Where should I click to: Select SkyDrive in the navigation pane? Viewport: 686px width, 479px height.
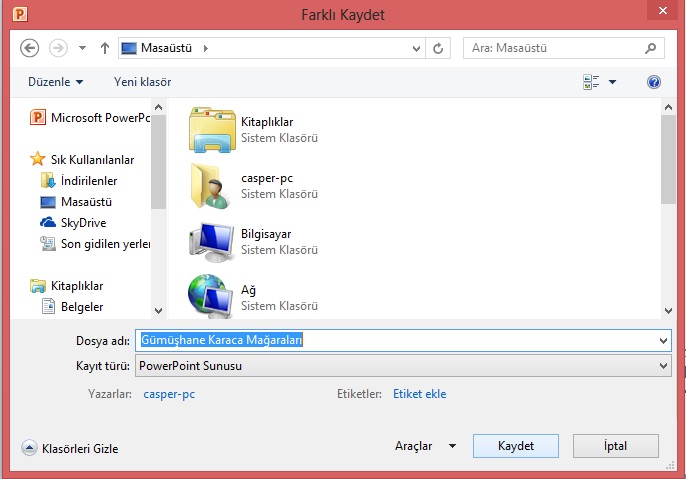82,223
